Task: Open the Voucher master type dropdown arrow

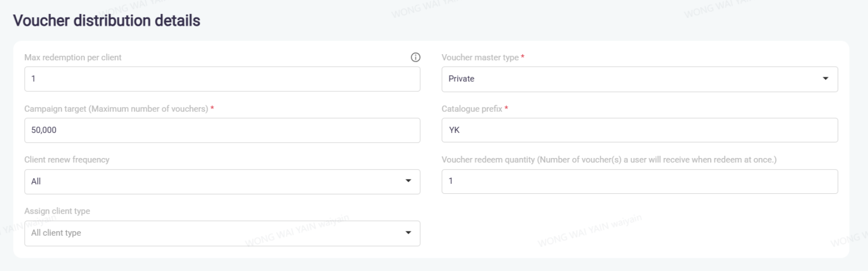Action: 825,79
